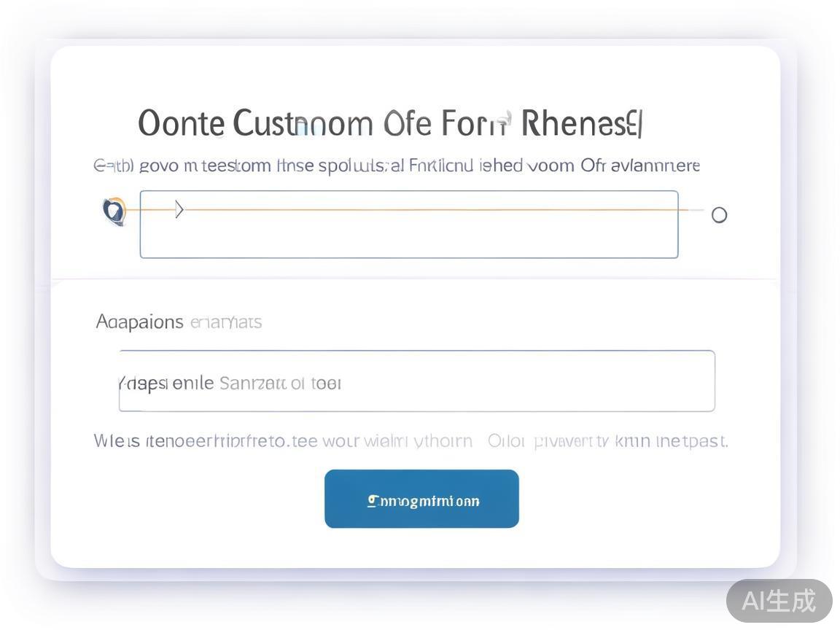Viewport: 840px width, 630px height.
Task: Click the small chevron arrow in the top box
Action: [179, 211]
